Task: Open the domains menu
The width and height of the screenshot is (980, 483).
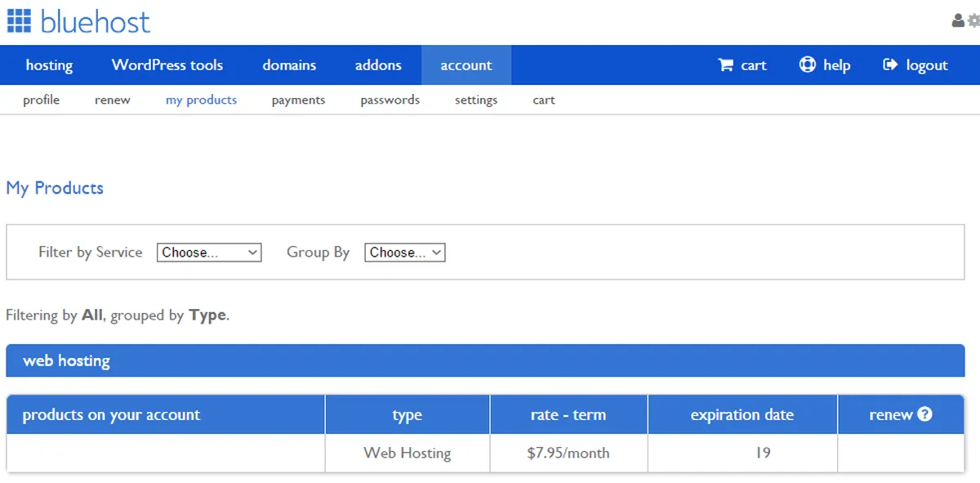Action: point(289,65)
